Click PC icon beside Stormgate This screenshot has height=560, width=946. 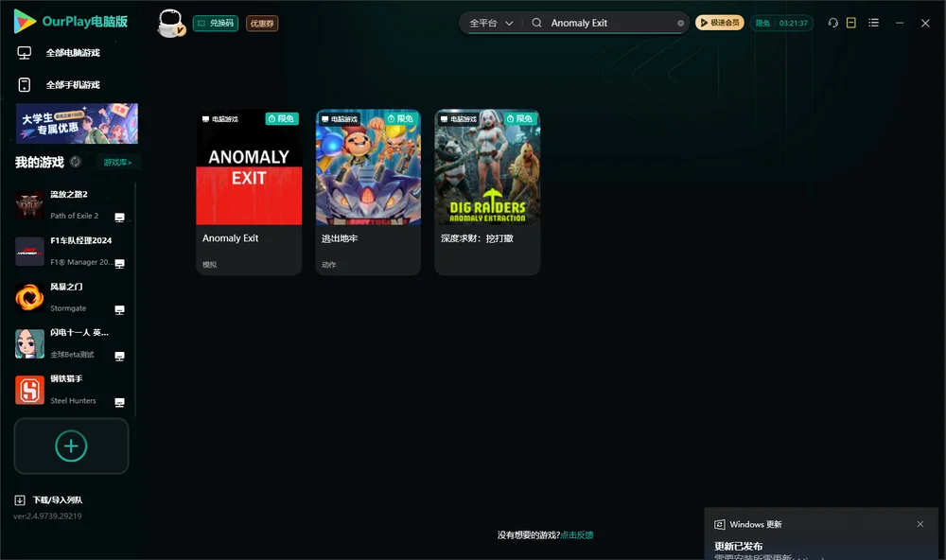point(120,309)
